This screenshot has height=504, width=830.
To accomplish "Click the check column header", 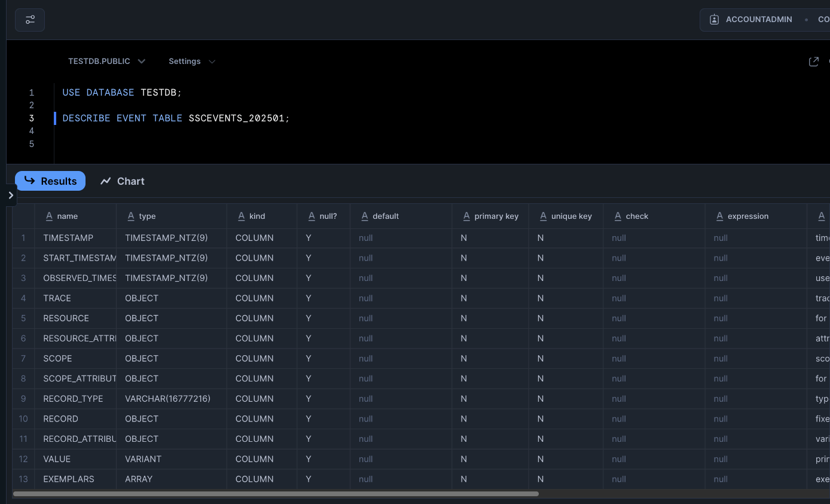I will (x=637, y=216).
